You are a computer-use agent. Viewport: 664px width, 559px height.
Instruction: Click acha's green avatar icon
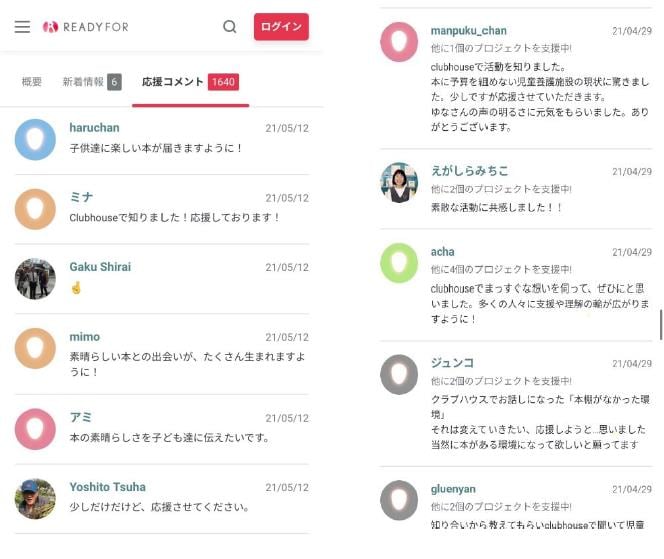[399, 262]
